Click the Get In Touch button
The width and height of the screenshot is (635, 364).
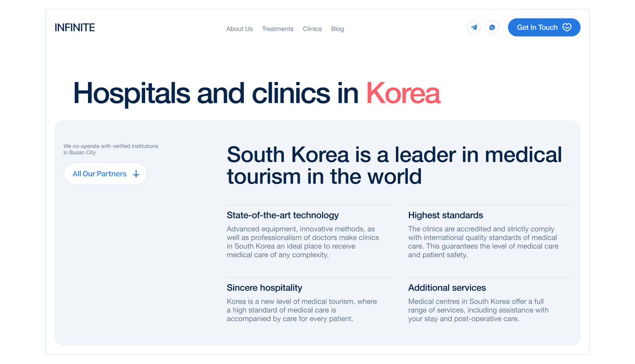[544, 27]
